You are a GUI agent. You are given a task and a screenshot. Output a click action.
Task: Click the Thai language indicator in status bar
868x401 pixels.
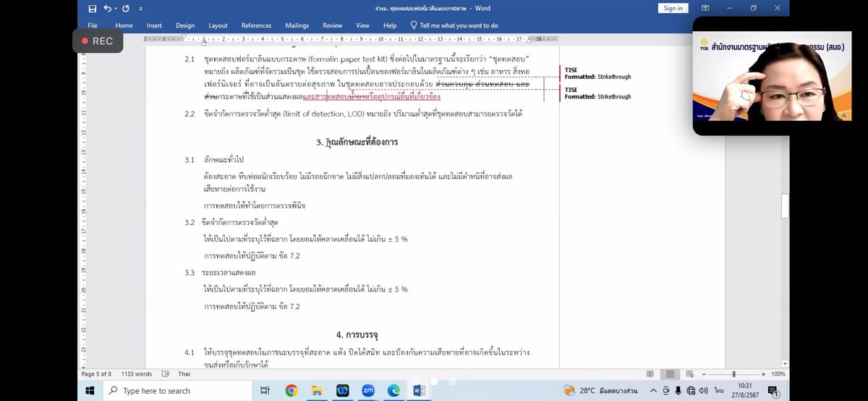pos(184,373)
